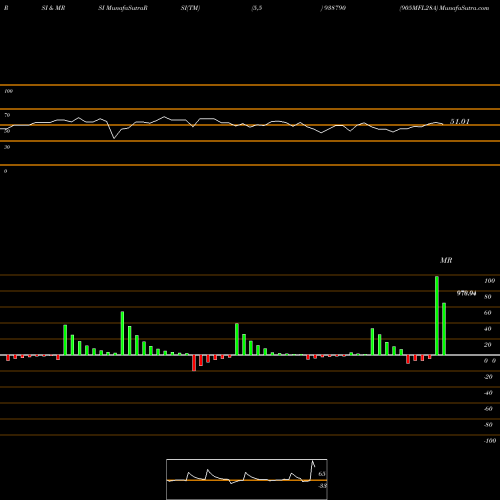500x500 pixels.
Task: Click the 978.94 value label
Action: [x=466, y=293]
